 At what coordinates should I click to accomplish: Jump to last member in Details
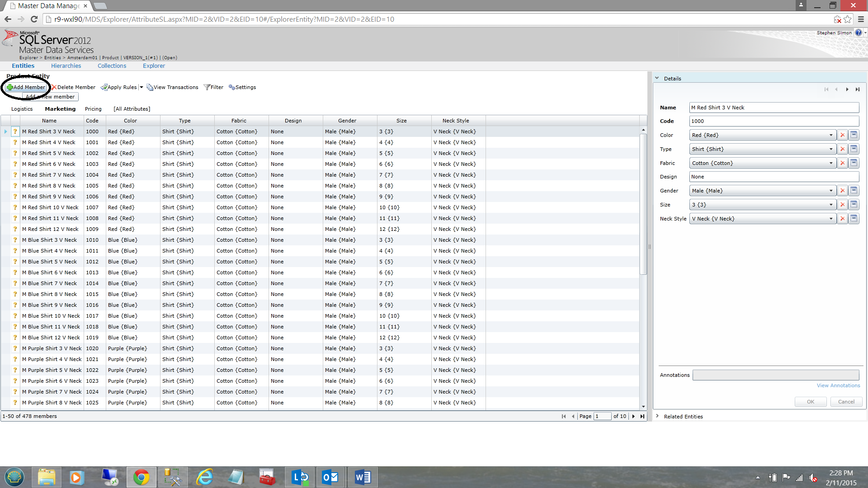pos(857,89)
